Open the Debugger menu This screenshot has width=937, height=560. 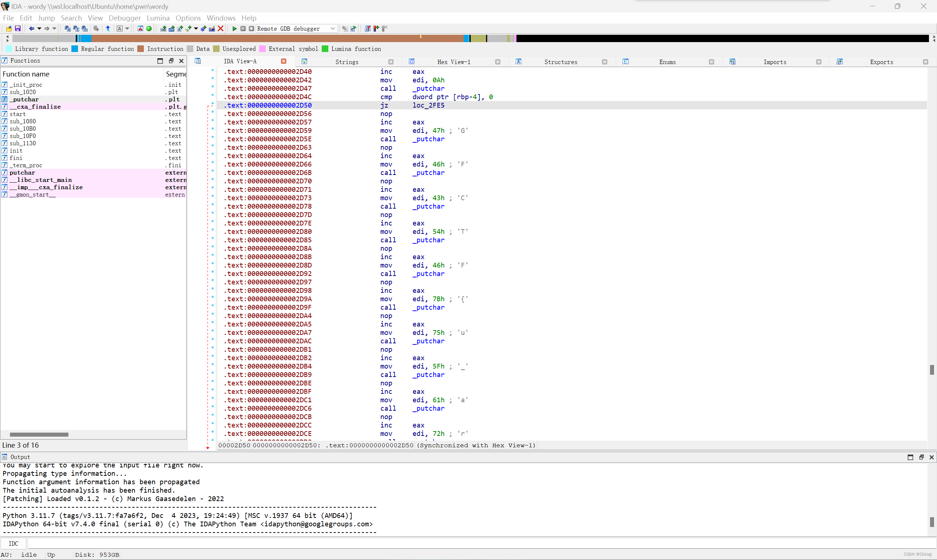click(124, 18)
